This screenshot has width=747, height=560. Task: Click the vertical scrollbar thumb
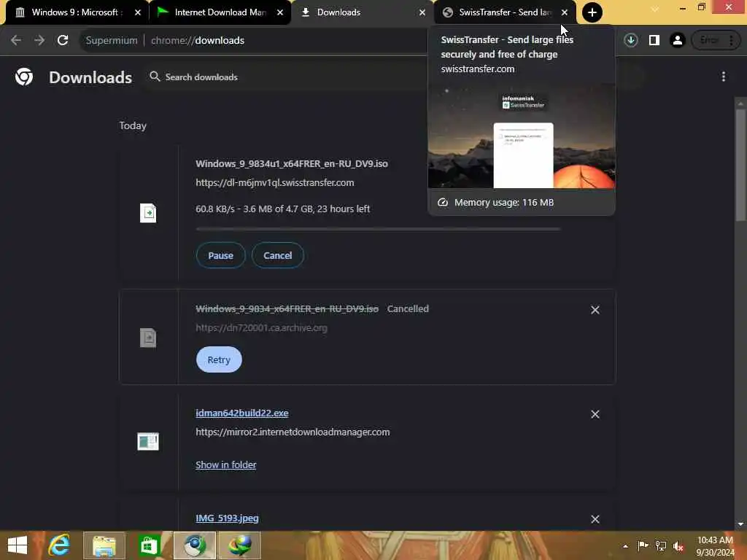pos(740,164)
